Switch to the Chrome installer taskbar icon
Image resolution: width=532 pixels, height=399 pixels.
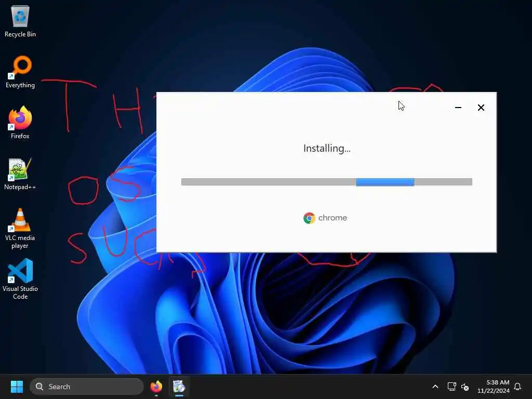tap(179, 387)
